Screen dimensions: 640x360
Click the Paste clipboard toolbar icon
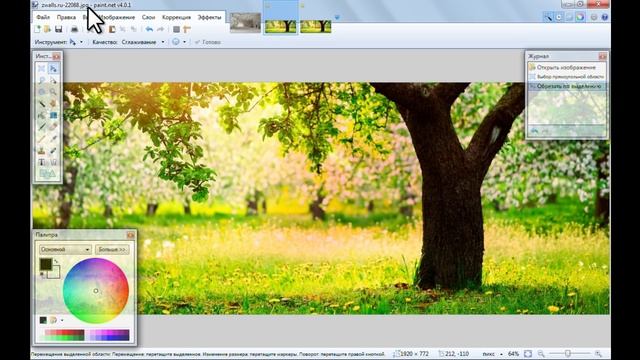(x=112, y=29)
